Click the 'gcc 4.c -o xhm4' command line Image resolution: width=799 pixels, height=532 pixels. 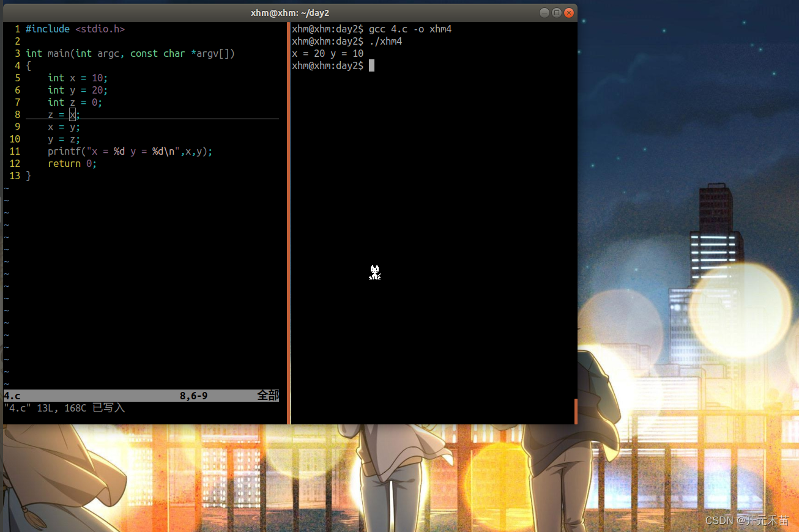pos(410,29)
